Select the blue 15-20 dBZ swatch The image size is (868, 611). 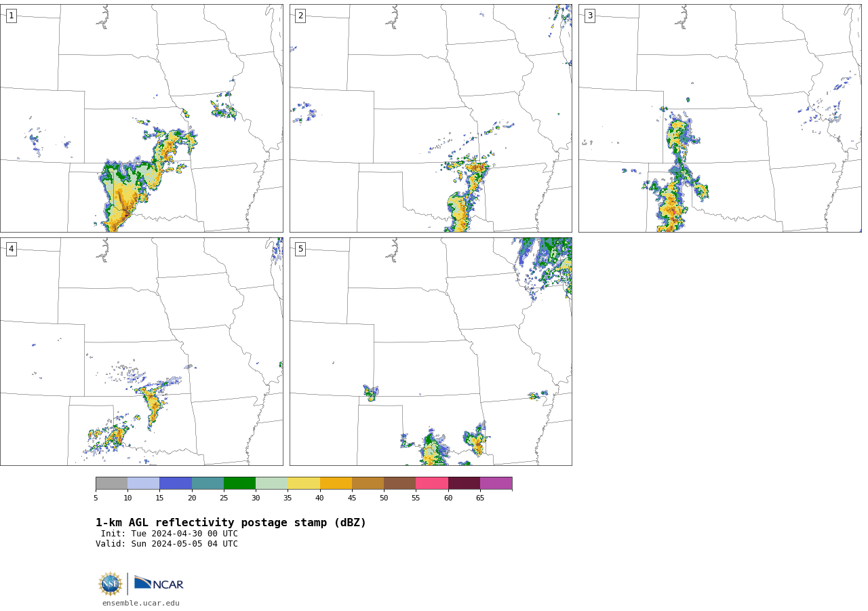(x=176, y=484)
